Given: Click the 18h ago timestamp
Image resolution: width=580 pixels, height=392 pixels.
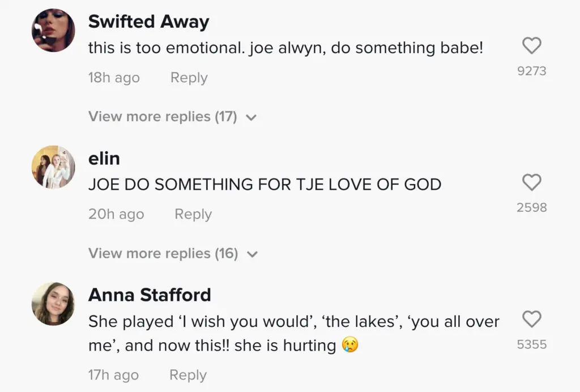Looking at the screenshot, I should [x=114, y=78].
